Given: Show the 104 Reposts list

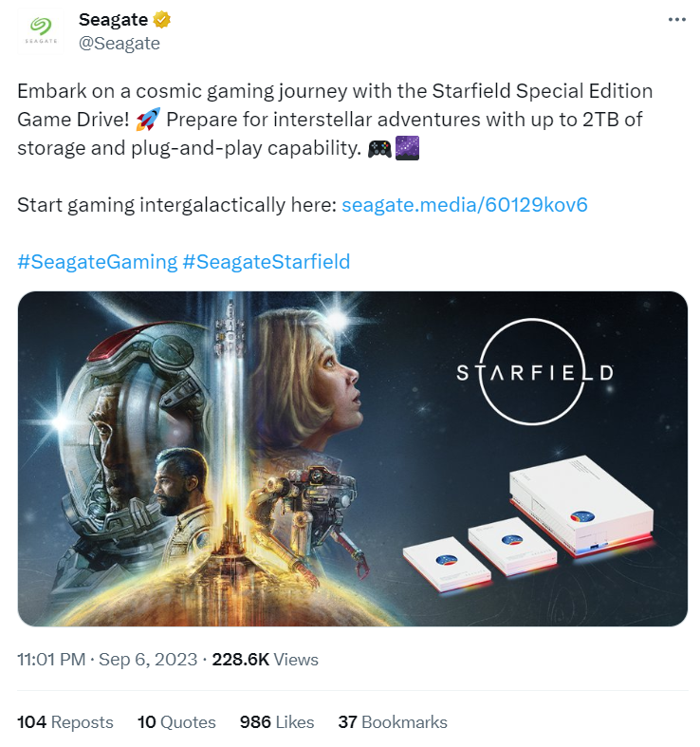Looking at the screenshot, I should point(65,722).
